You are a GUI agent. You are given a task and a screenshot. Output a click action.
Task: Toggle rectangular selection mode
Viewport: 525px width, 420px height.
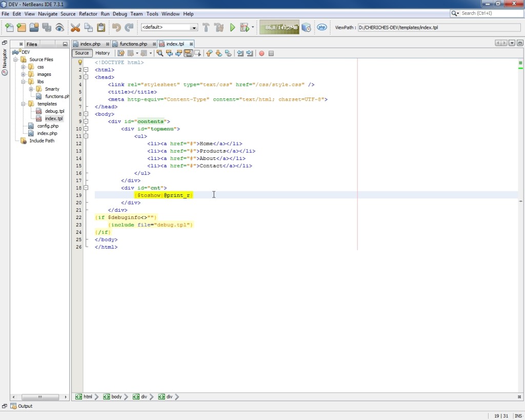pyautogui.click(x=198, y=53)
